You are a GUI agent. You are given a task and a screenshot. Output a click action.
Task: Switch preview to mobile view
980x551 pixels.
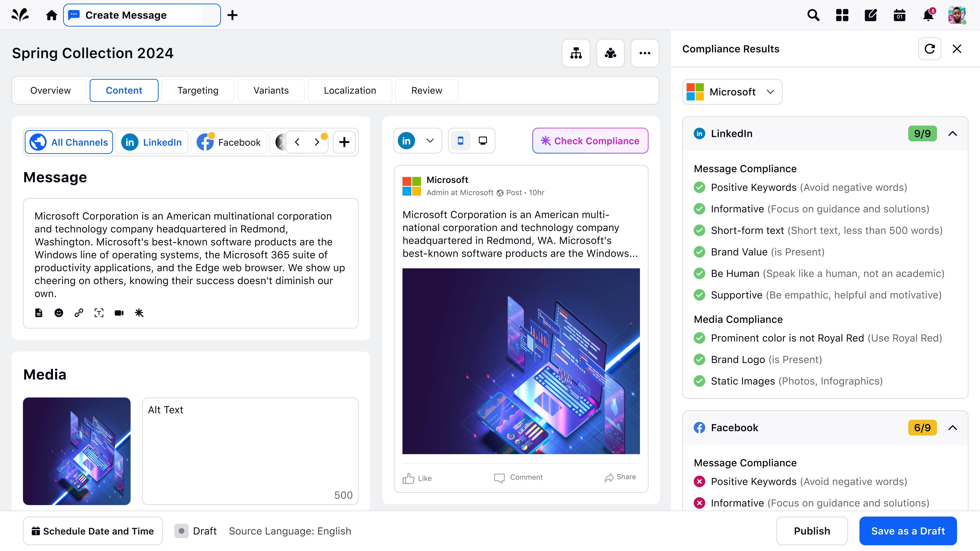click(460, 140)
